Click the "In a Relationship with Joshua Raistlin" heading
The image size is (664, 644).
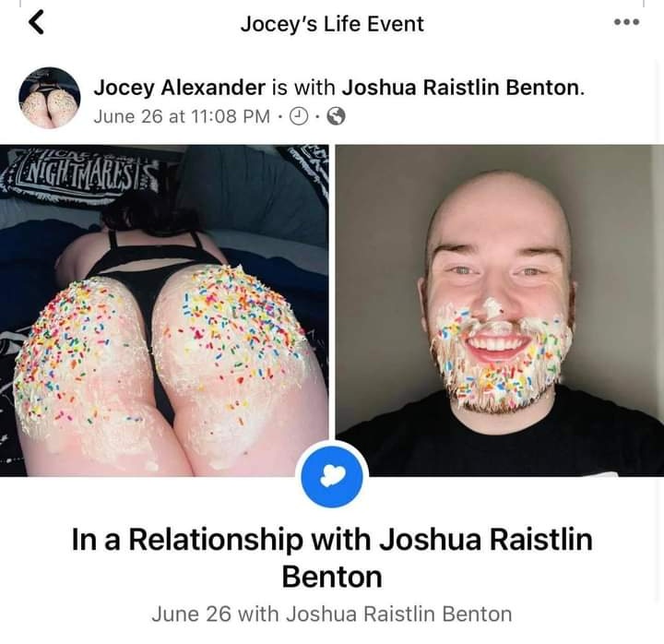pos(332,540)
